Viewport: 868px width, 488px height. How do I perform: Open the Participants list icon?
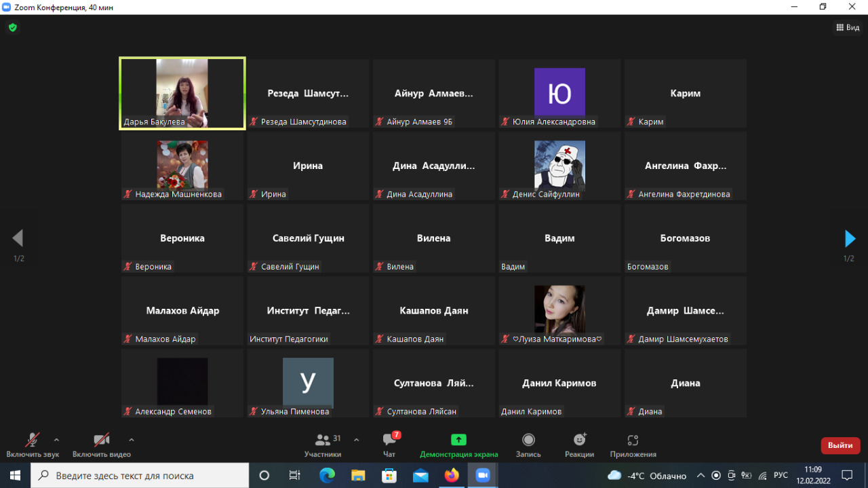click(x=323, y=440)
